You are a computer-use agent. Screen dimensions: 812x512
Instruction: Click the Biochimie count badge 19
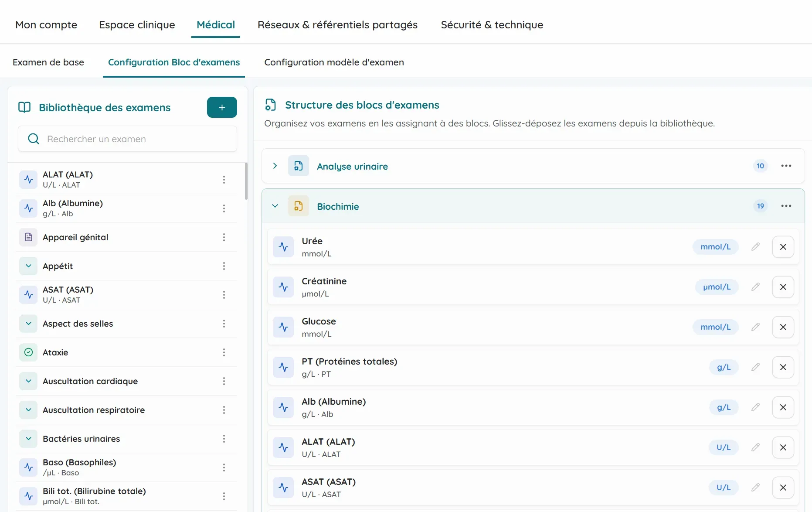[761, 206]
